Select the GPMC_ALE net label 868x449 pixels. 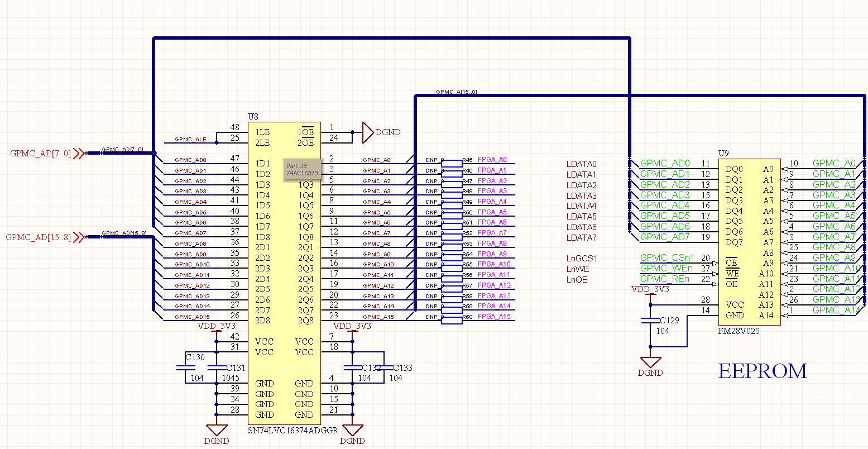click(190, 140)
